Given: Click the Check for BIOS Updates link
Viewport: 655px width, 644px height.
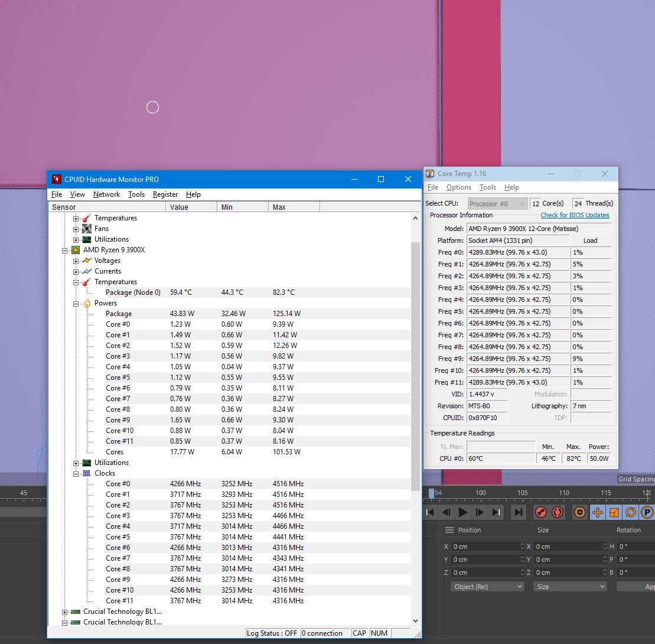Looking at the screenshot, I should click(x=575, y=215).
